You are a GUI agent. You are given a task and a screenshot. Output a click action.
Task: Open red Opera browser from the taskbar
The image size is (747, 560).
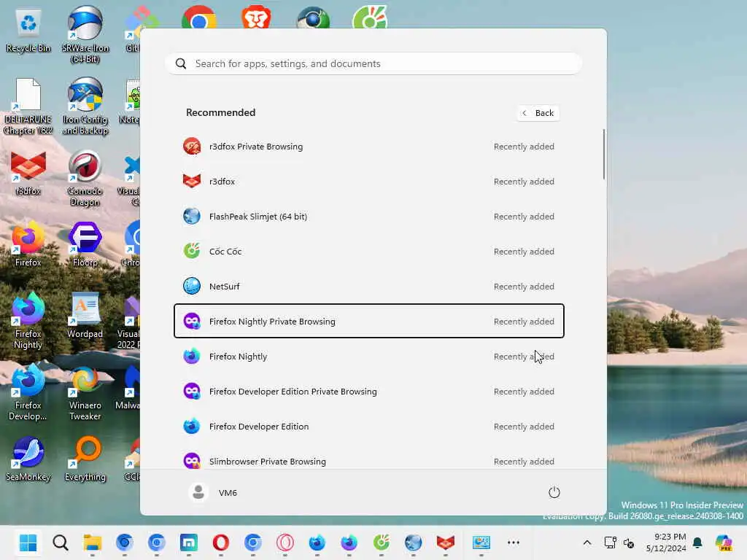220,542
